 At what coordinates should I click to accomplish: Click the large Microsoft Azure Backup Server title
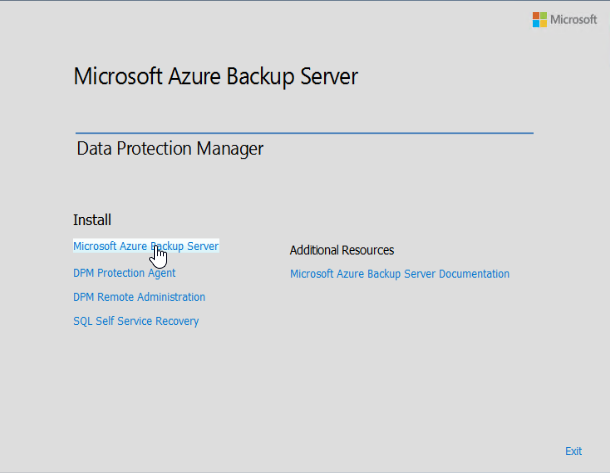(x=215, y=77)
